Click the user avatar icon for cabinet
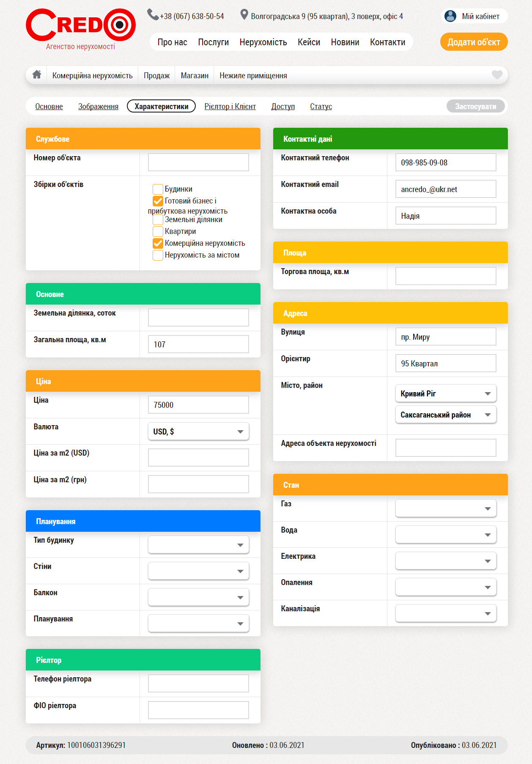The image size is (532, 764). 450,16
